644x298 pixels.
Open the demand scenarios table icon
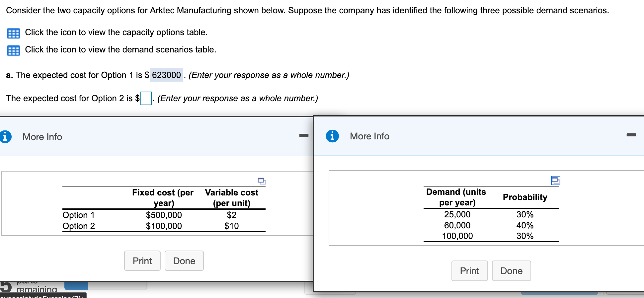click(13, 50)
